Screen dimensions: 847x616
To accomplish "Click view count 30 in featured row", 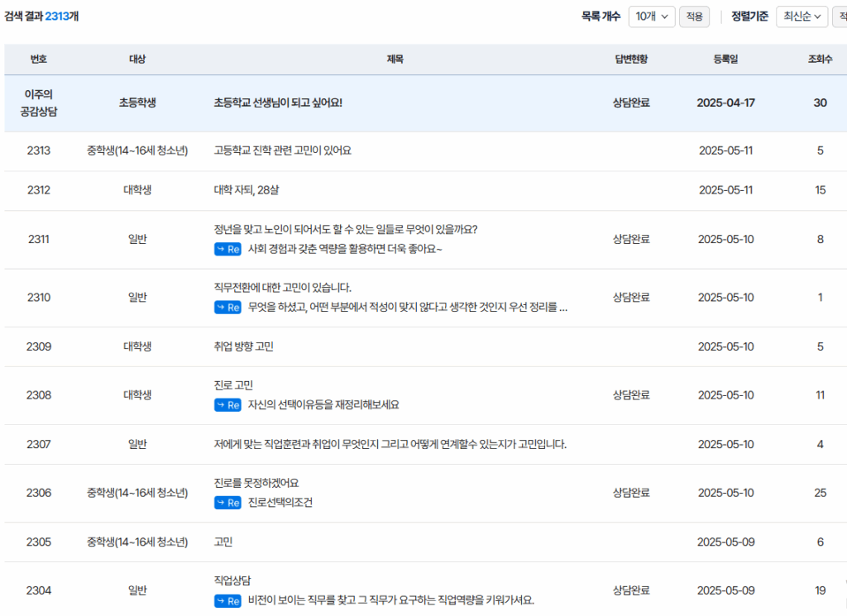I will click(820, 103).
